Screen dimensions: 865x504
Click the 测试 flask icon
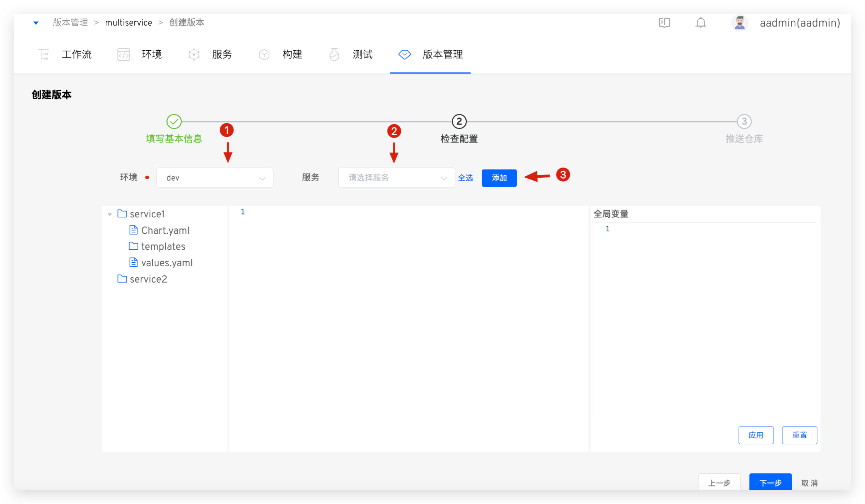(334, 55)
